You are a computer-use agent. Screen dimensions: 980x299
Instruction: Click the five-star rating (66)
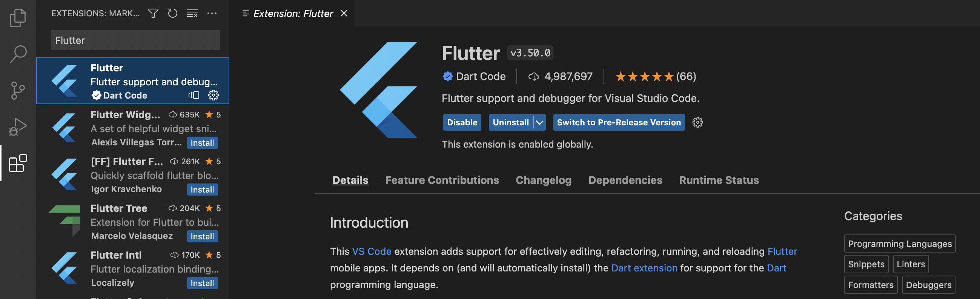[x=656, y=77]
